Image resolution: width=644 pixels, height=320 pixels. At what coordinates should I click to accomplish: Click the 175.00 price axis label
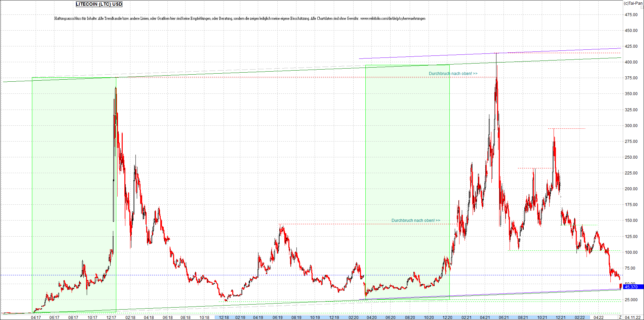tap(631, 205)
